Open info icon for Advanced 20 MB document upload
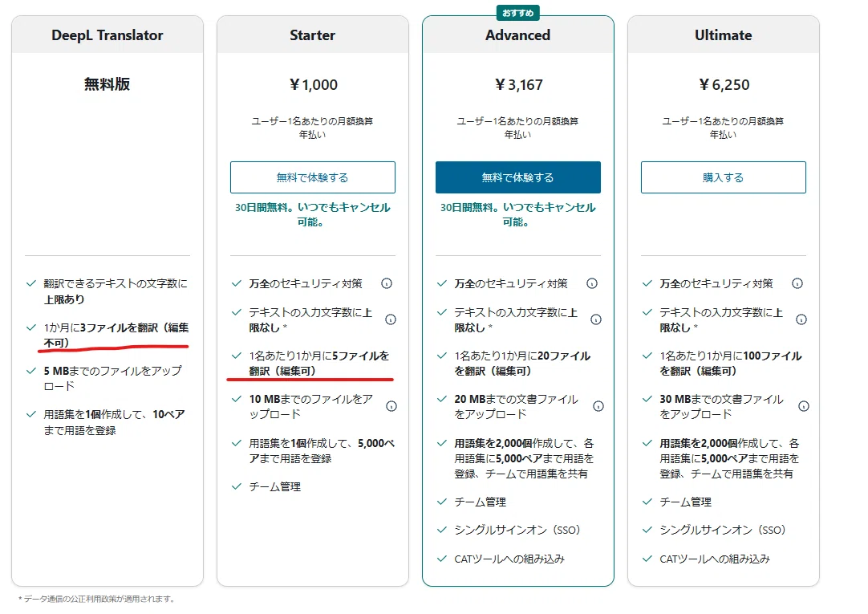Viewport: 868px width, 614px height. pyautogui.click(x=598, y=406)
